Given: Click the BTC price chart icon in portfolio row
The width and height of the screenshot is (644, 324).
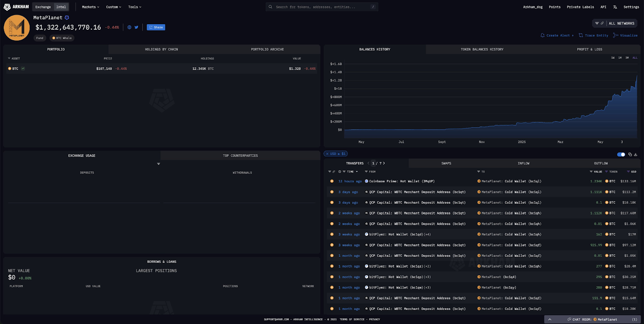Looking at the screenshot, I should tap(23, 68).
